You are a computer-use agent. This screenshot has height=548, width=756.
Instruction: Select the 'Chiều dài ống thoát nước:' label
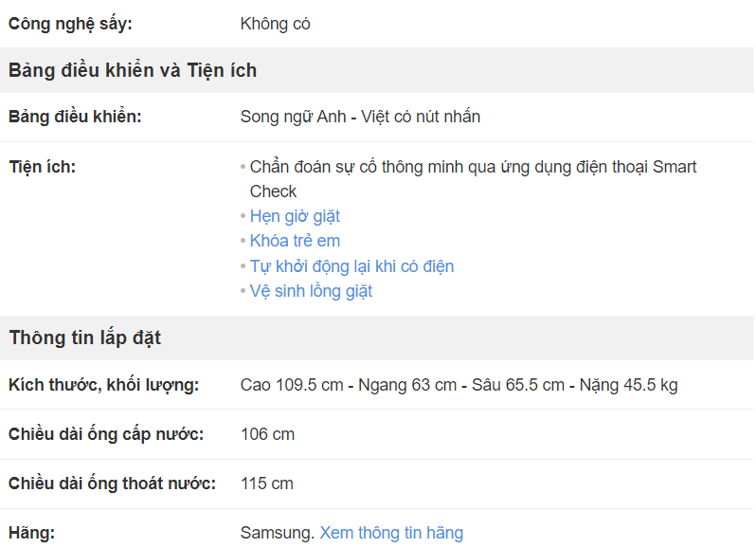[112, 484]
